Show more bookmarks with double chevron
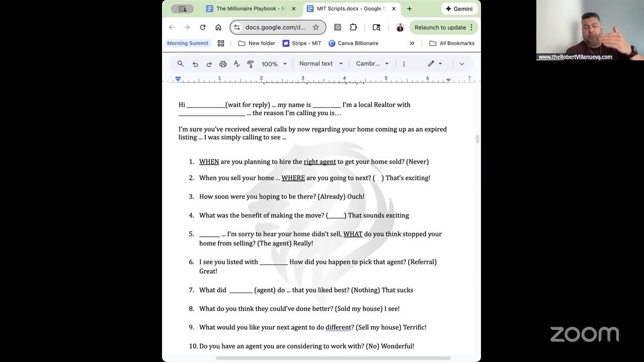644x362 pixels. point(412,43)
